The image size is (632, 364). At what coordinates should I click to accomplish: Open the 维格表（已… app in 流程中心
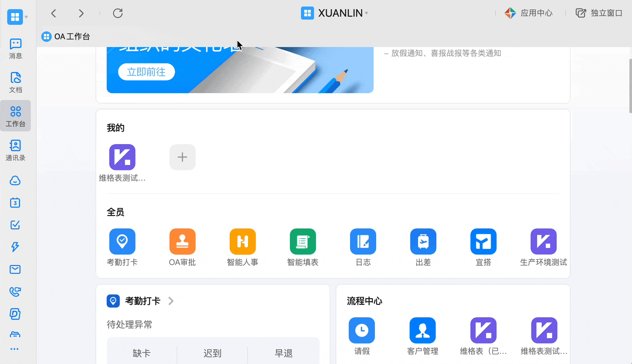(483, 330)
